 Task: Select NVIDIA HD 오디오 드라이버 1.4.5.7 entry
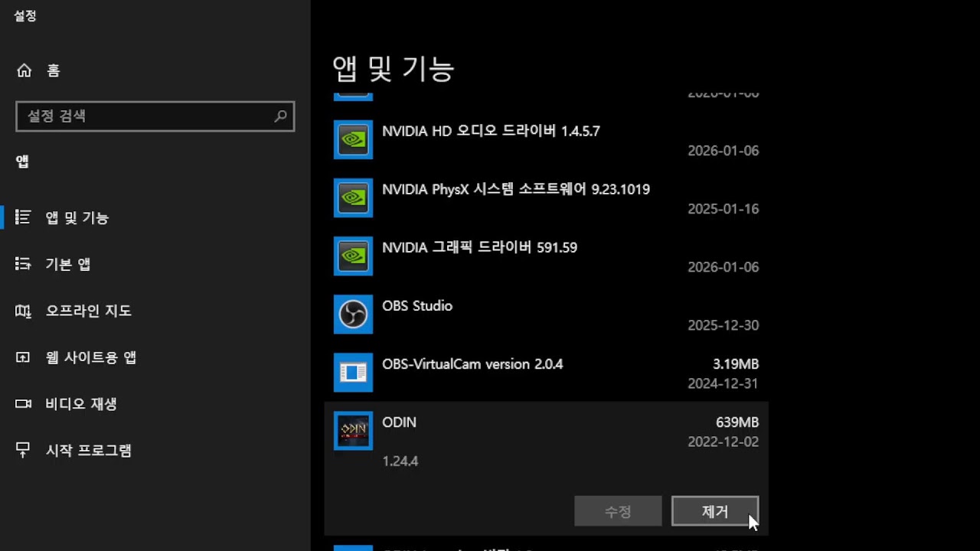click(546, 139)
